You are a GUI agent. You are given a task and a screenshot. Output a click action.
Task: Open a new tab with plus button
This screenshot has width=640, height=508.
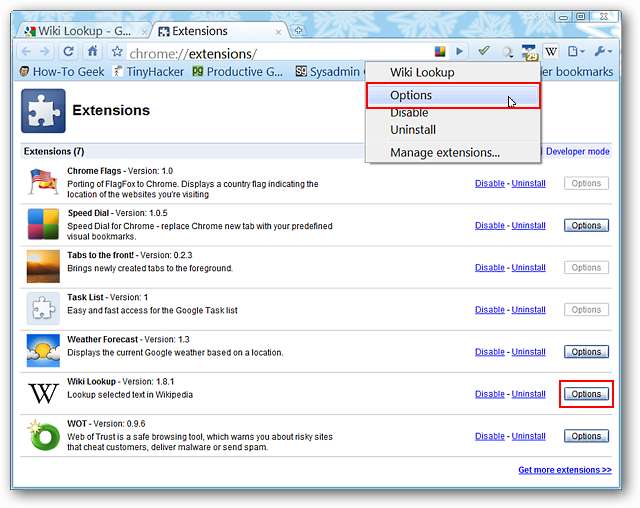[x=298, y=31]
